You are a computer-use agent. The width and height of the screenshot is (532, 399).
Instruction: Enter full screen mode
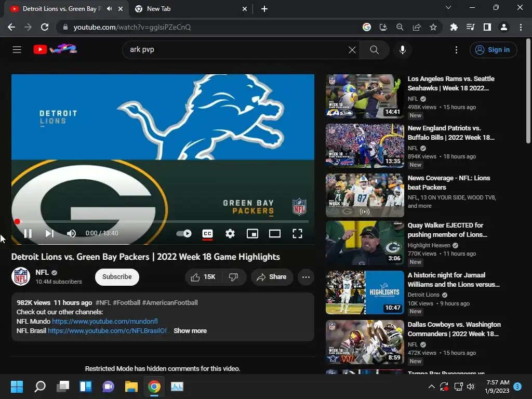[x=297, y=233]
